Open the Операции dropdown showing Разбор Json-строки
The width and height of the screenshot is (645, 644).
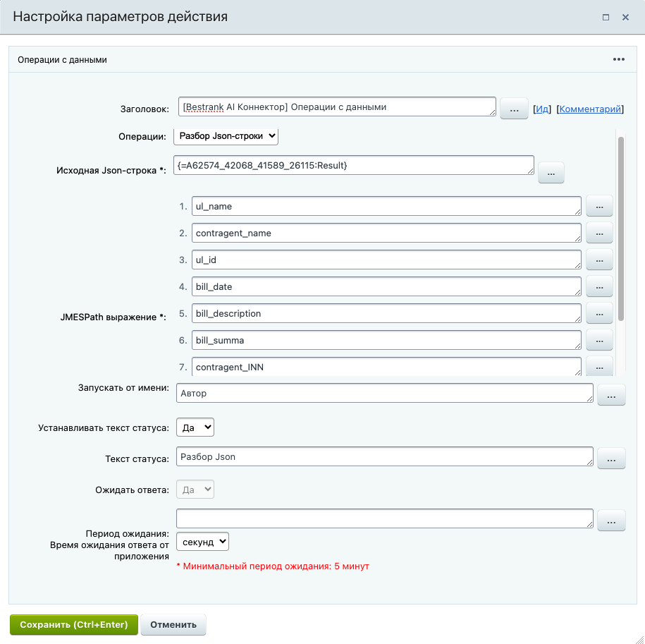[226, 136]
